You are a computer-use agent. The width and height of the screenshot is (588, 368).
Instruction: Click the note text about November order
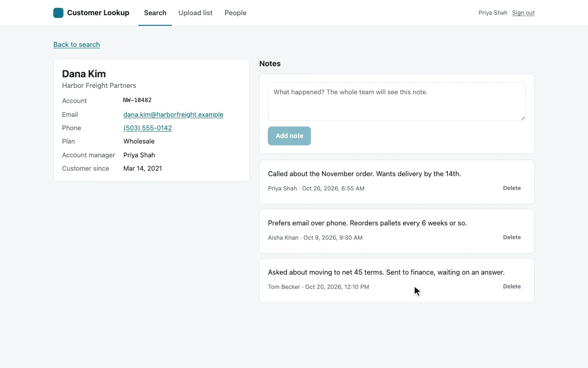pos(364,174)
